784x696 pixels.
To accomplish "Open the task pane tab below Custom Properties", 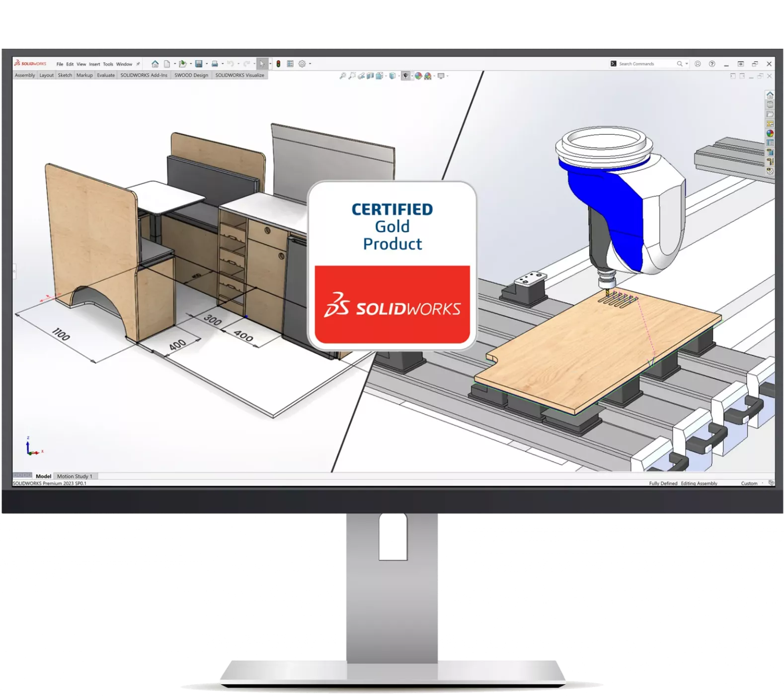I will tap(770, 152).
